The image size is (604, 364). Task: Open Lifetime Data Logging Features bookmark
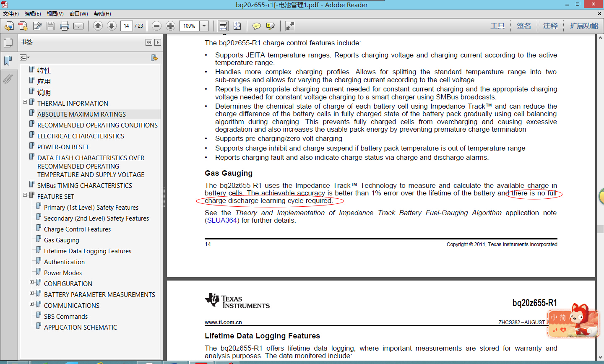click(x=88, y=251)
